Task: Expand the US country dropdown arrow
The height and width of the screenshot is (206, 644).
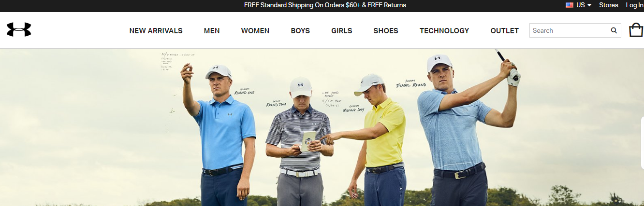Action: [x=589, y=5]
